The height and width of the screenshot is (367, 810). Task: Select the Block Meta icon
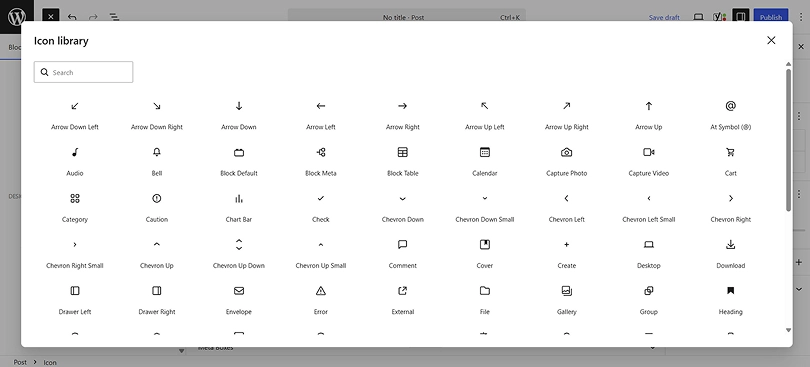pos(321,152)
